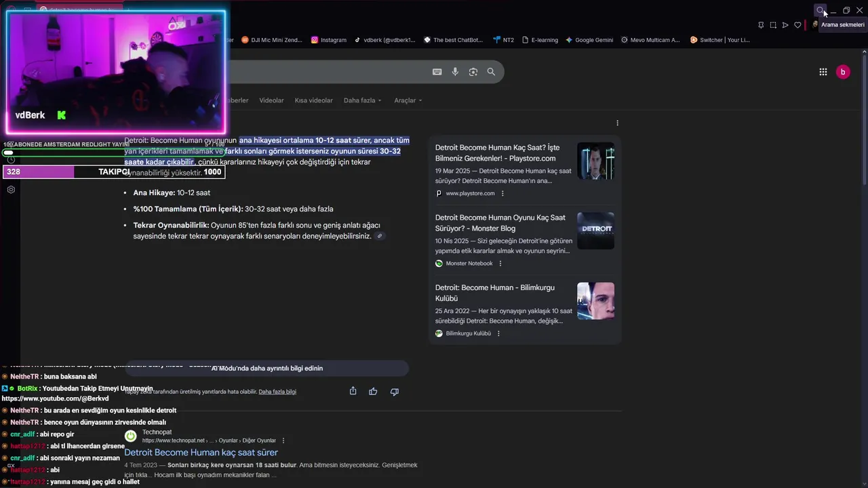Click the 'www.playstore.com' source label
The width and height of the screenshot is (868, 488).
click(470, 194)
